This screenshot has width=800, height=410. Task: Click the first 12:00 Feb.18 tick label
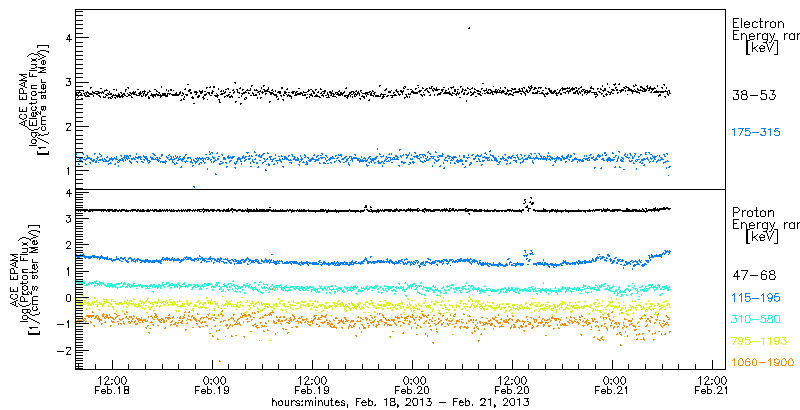pyautogui.click(x=111, y=386)
